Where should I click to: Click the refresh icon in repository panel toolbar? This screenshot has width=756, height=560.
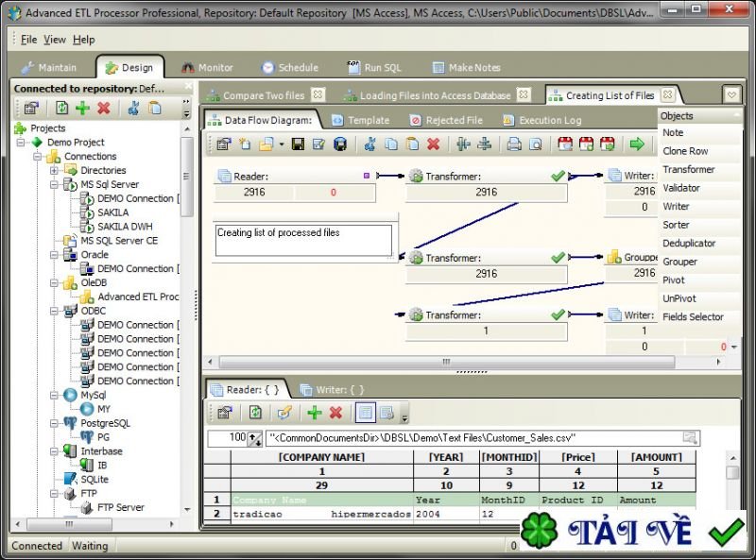pos(61,109)
